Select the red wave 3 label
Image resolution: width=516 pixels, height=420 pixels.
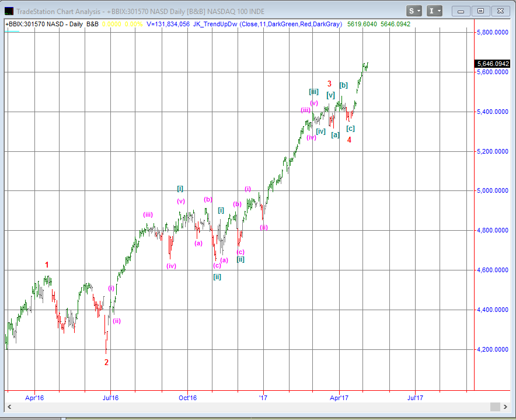coord(329,84)
